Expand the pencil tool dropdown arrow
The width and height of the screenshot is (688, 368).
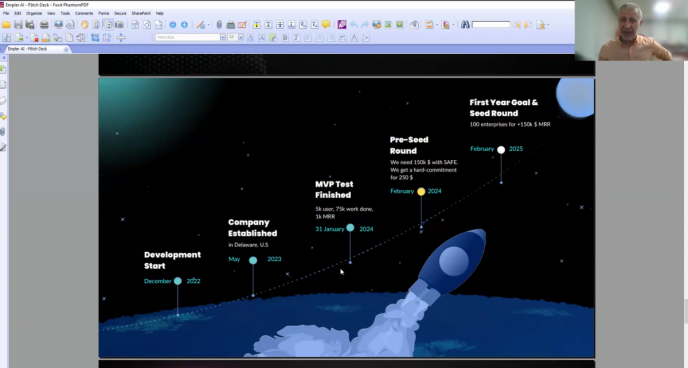tap(208, 25)
